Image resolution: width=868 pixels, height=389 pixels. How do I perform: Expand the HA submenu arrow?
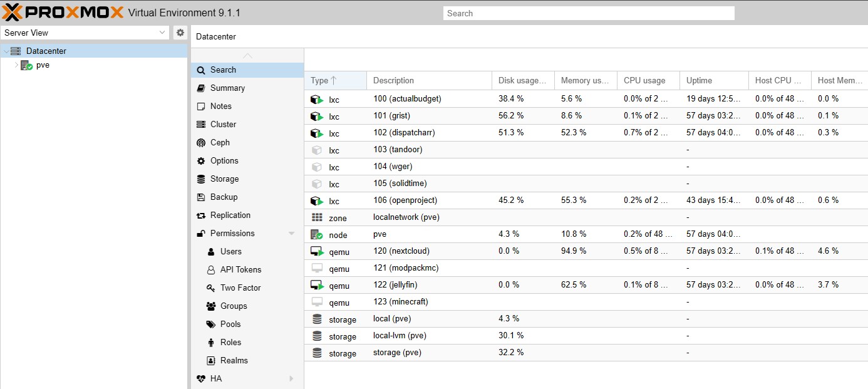(291, 379)
